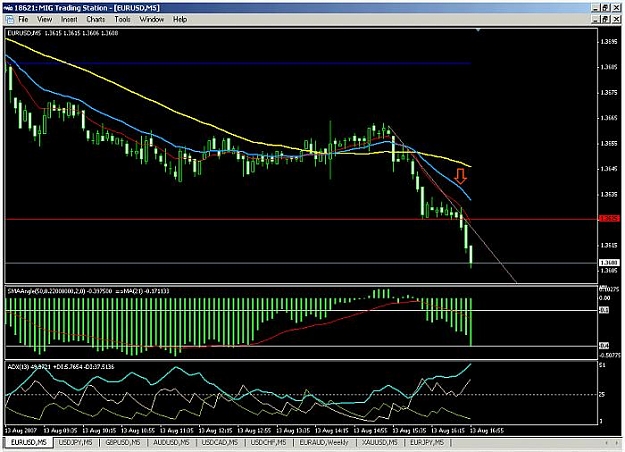Open the Charts menu
The width and height of the screenshot is (625, 452).
(x=96, y=19)
